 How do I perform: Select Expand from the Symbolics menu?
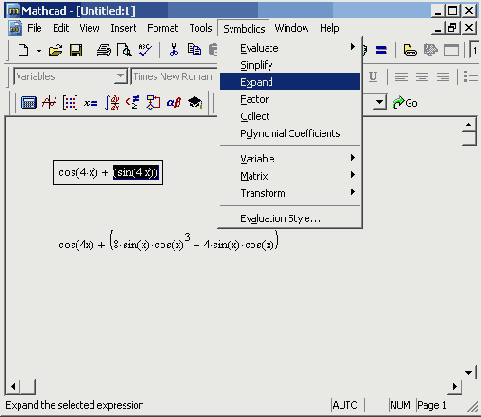(290, 82)
